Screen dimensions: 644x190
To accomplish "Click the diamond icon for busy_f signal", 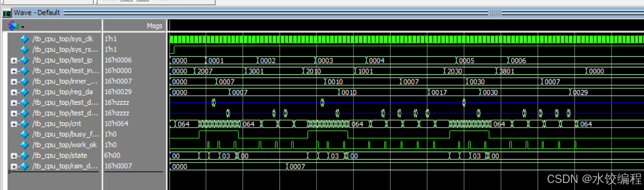I will pyautogui.click(x=24, y=134).
